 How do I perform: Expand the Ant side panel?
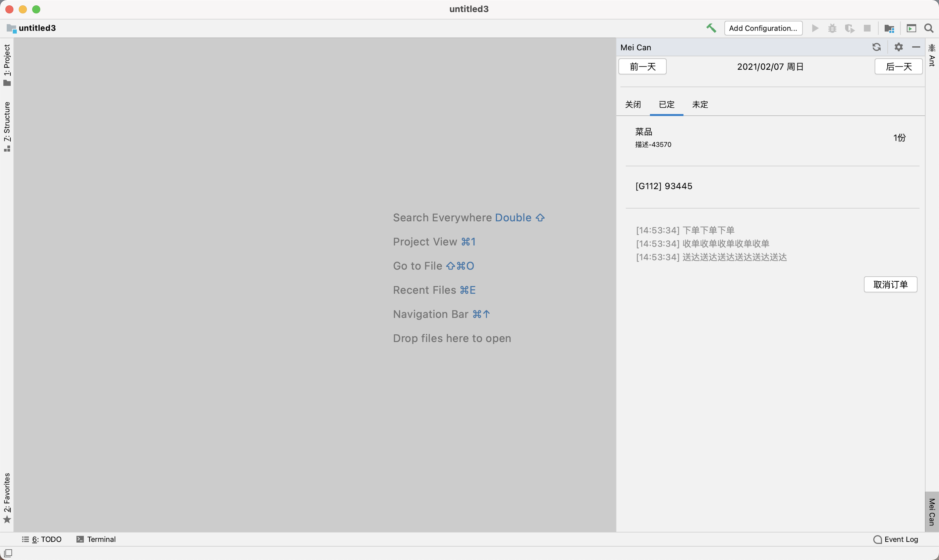click(932, 55)
